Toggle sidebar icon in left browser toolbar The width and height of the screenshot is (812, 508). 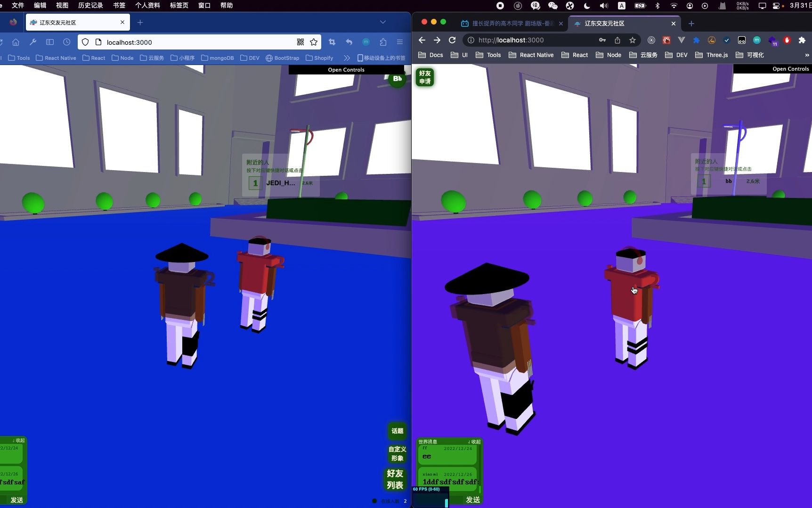click(x=50, y=42)
